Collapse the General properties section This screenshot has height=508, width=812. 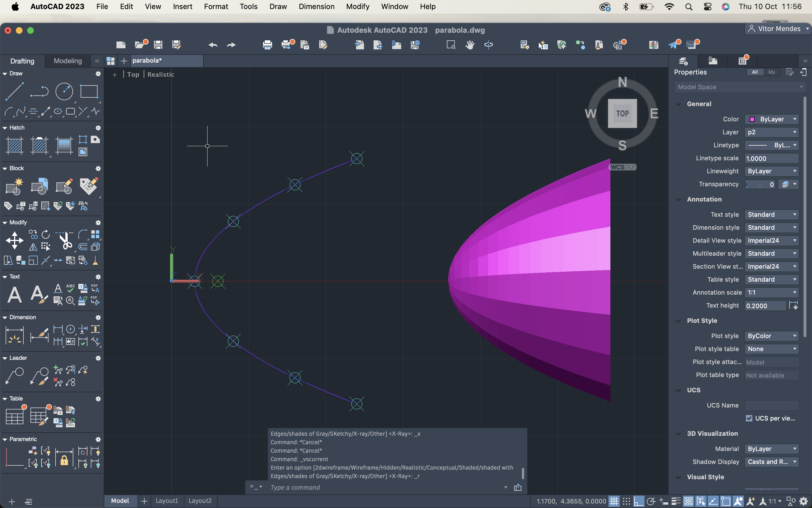point(678,104)
